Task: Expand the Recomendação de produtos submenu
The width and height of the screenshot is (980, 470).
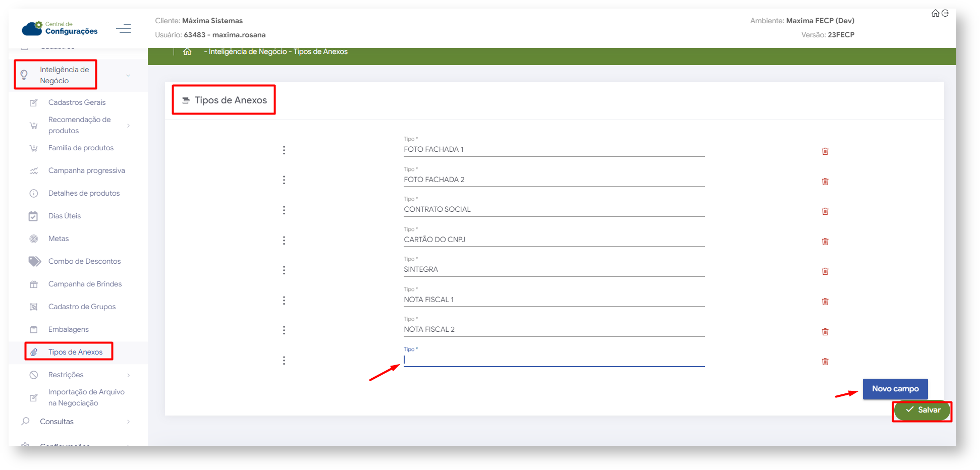Action: [x=129, y=126]
